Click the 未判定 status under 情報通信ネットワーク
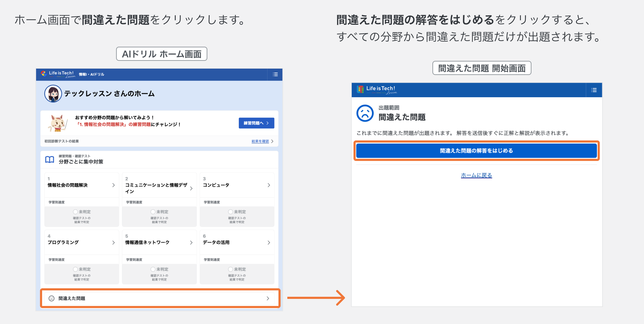Screen dimensions: 644x324 (x=159, y=270)
